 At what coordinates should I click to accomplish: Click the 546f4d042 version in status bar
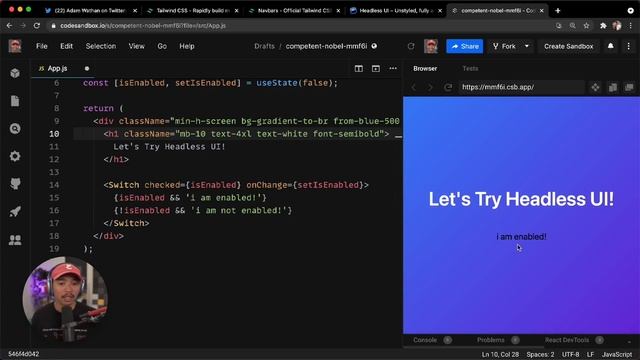coord(23,354)
